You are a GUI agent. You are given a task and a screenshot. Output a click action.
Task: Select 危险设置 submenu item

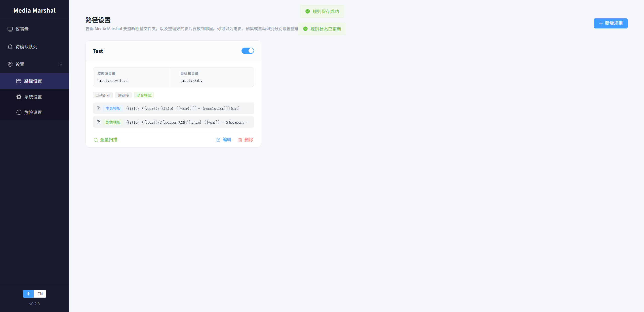[x=34, y=112]
